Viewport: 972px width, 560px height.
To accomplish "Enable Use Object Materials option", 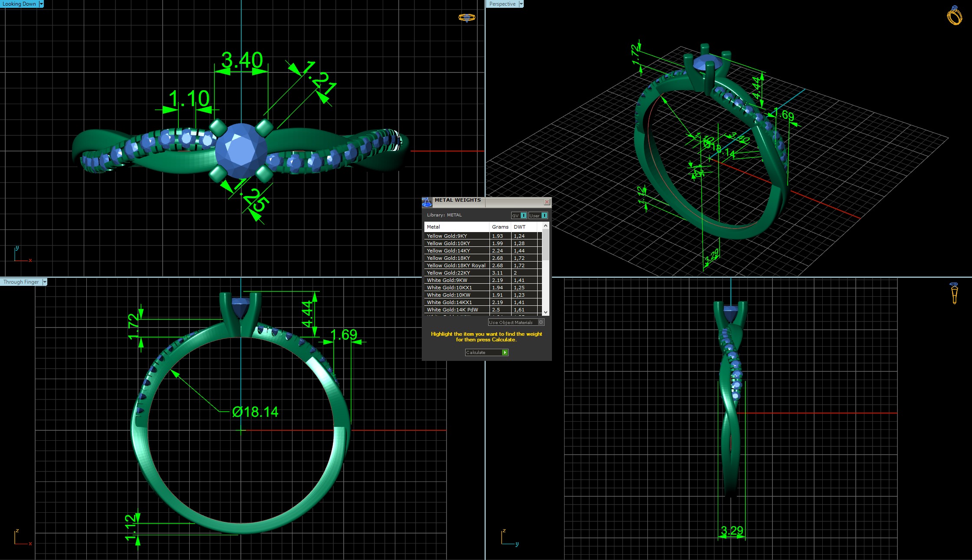I will [541, 322].
